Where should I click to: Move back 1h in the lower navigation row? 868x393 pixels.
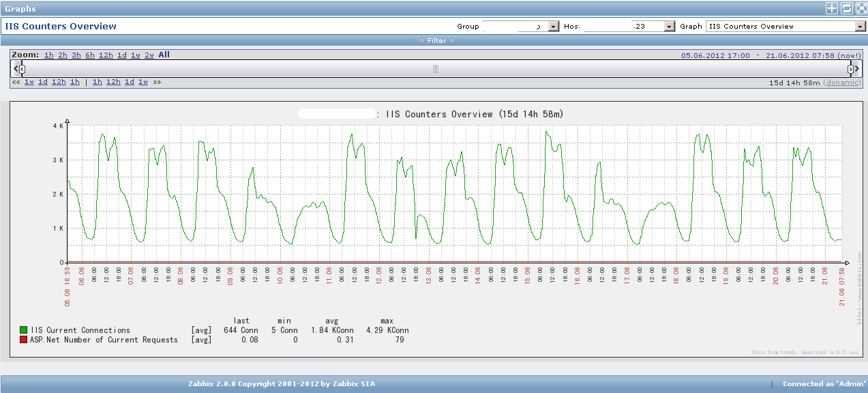75,82
